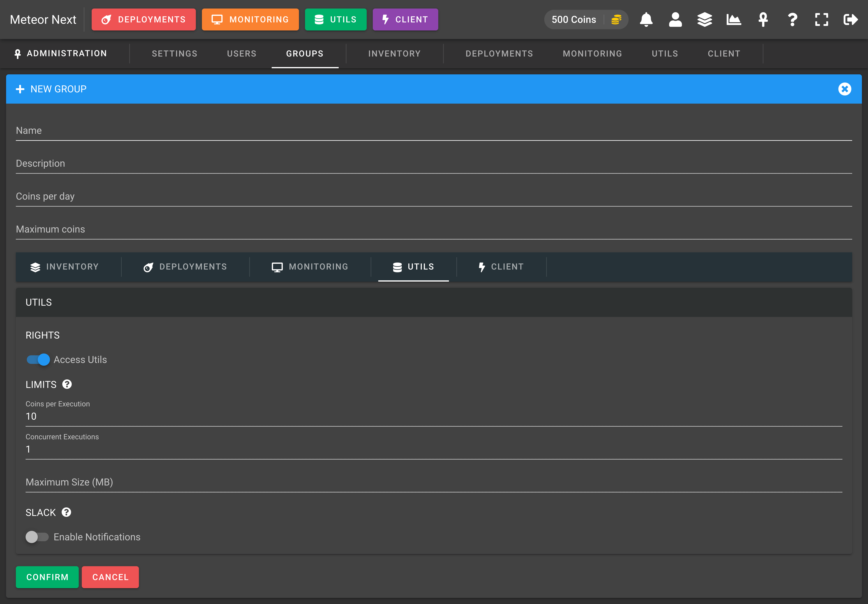
Task: Open notifications bell icon
Action: click(646, 20)
